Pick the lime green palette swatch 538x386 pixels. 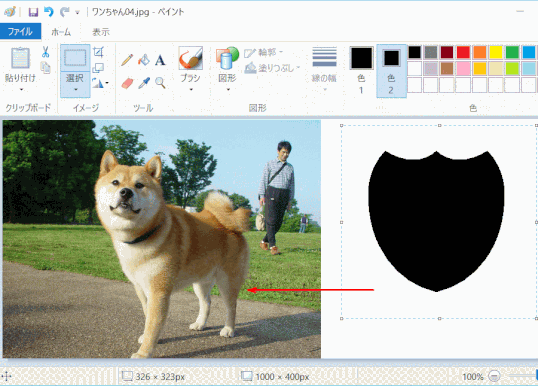click(512, 69)
